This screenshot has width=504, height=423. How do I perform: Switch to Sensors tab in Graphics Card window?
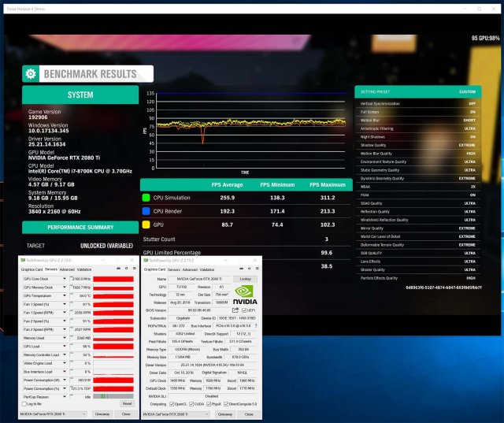click(174, 269)
